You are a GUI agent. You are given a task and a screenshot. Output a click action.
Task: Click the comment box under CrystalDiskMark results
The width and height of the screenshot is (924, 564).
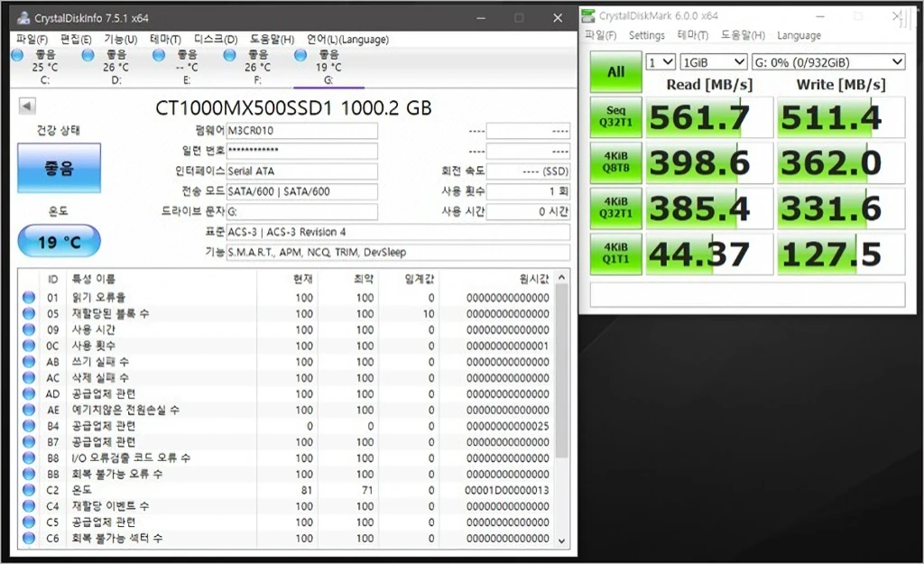pyautogui.click(x=747, y=295)
